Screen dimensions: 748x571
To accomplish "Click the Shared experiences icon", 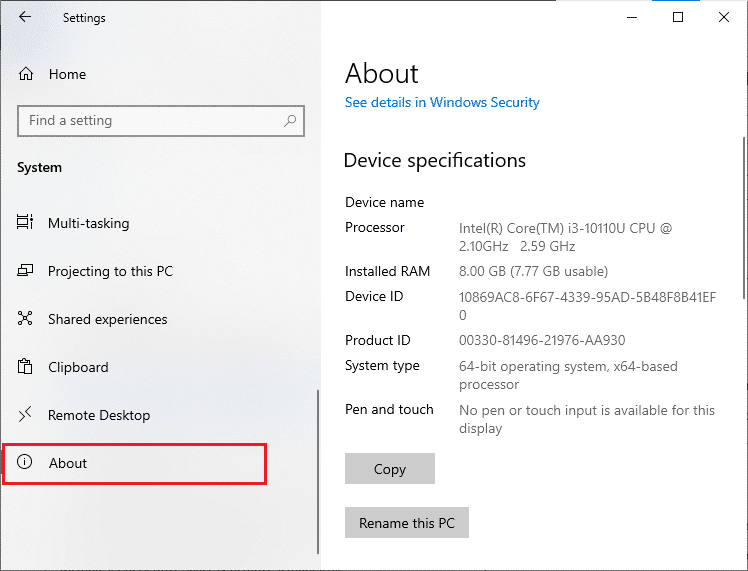I will 26,319.
